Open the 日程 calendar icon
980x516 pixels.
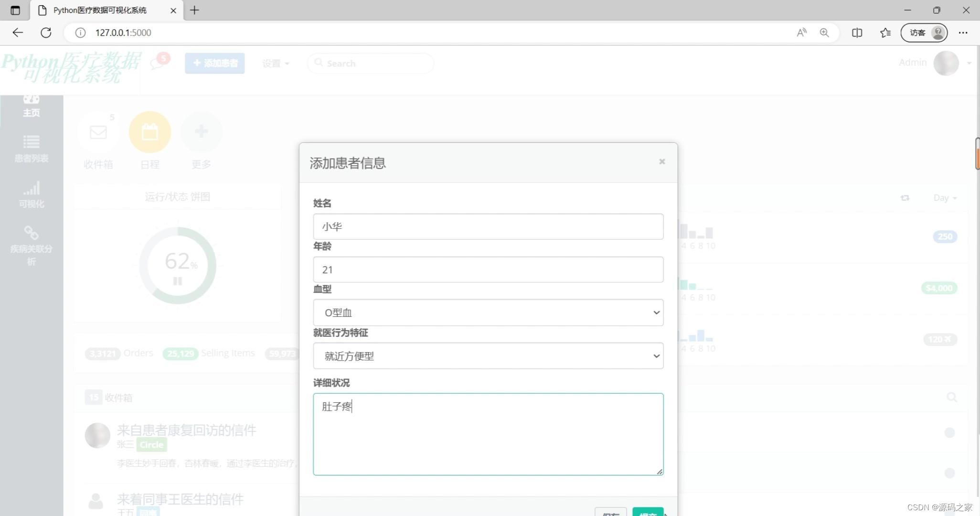tap(150, 132)
